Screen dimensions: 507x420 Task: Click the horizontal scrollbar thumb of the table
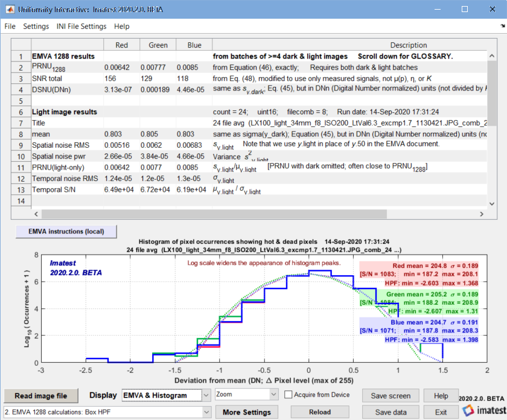click(x=214, y=214)
